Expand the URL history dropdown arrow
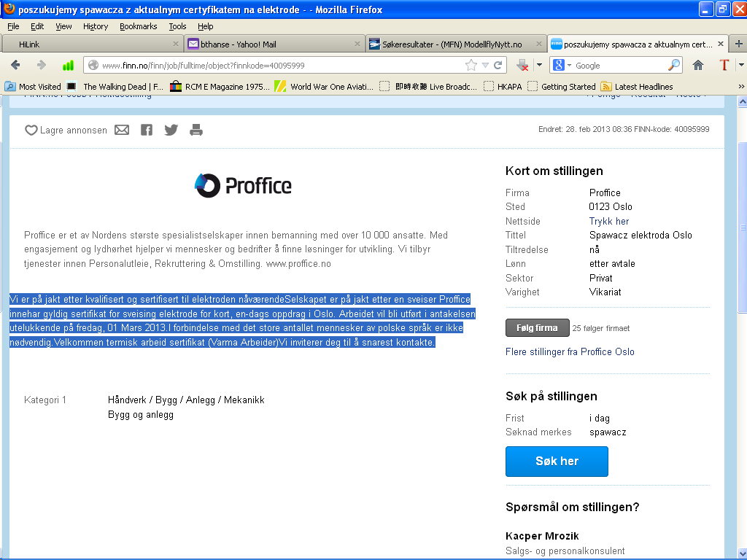Image resolution: width=747 pixels, height=560 pixels. tap(486, 65)
